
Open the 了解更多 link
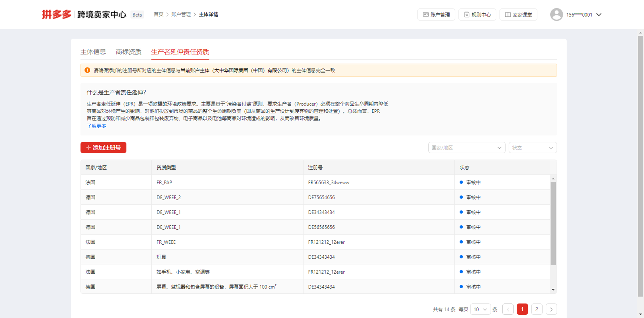click(97, 126)
